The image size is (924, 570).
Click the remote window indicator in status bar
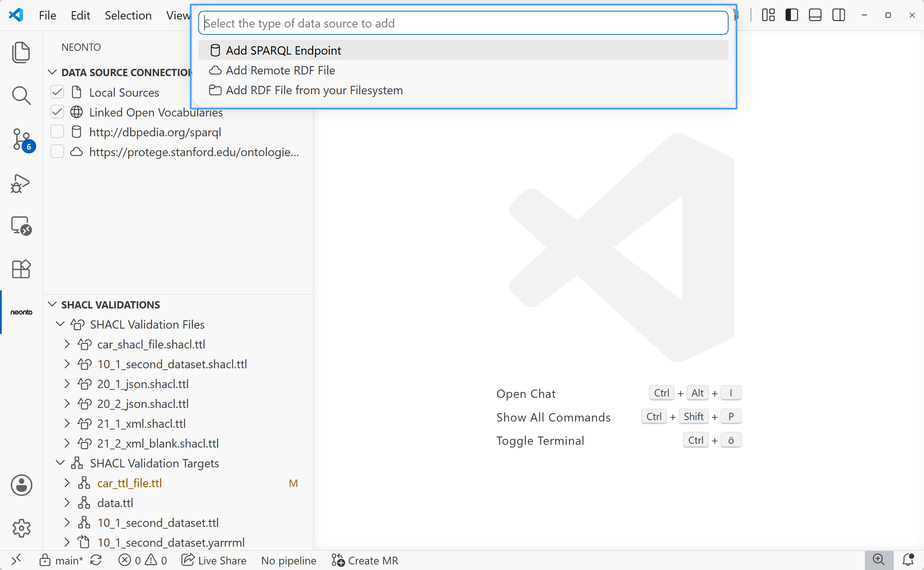tap(16, 560)
